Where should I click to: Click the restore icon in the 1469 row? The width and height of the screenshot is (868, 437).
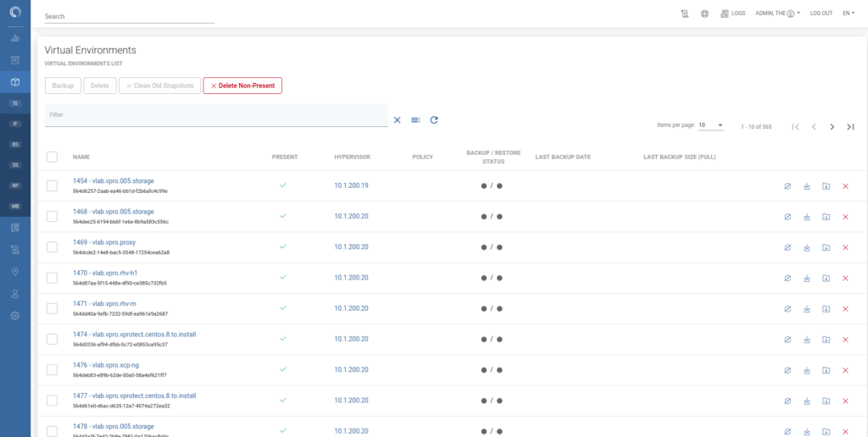[826, 247]
